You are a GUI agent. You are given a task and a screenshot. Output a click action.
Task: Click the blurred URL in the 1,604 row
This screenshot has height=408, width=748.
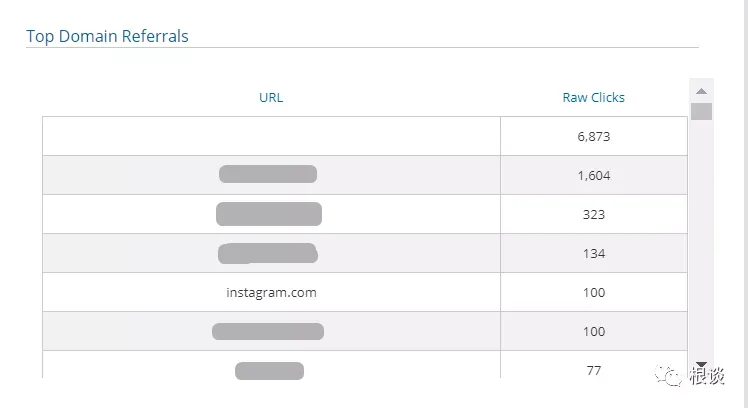268,174
